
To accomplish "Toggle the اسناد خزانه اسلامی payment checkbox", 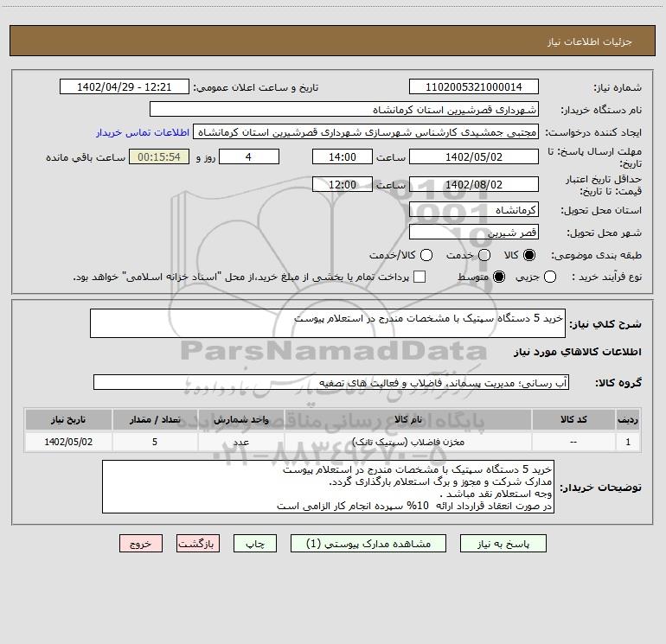I will pos(419,277).
